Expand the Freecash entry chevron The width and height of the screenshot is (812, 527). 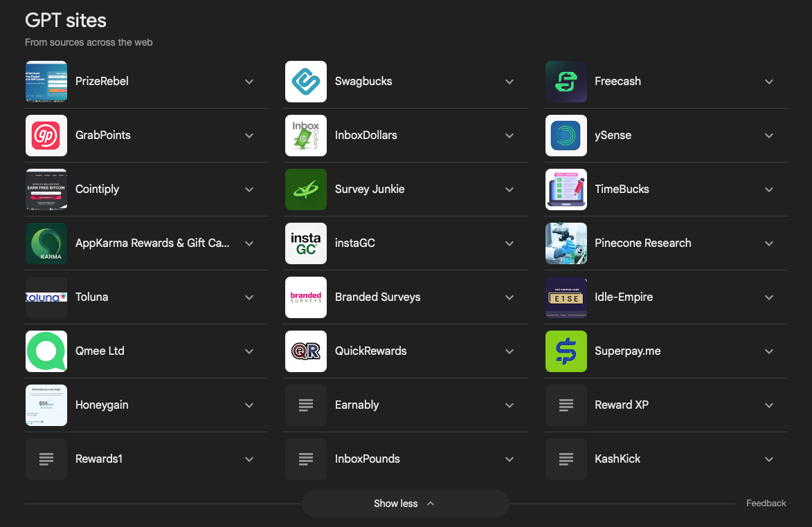click(x=769, y=82)
